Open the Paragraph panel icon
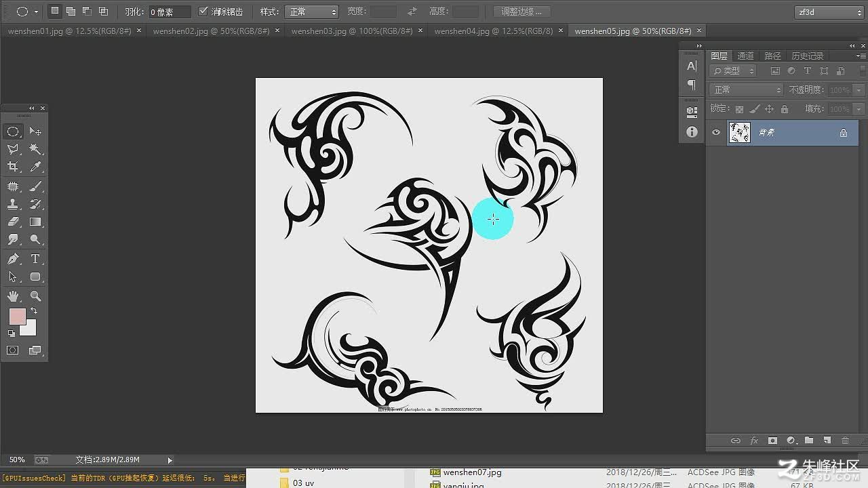This screenshot has height=488, width=868. (692, 85)
